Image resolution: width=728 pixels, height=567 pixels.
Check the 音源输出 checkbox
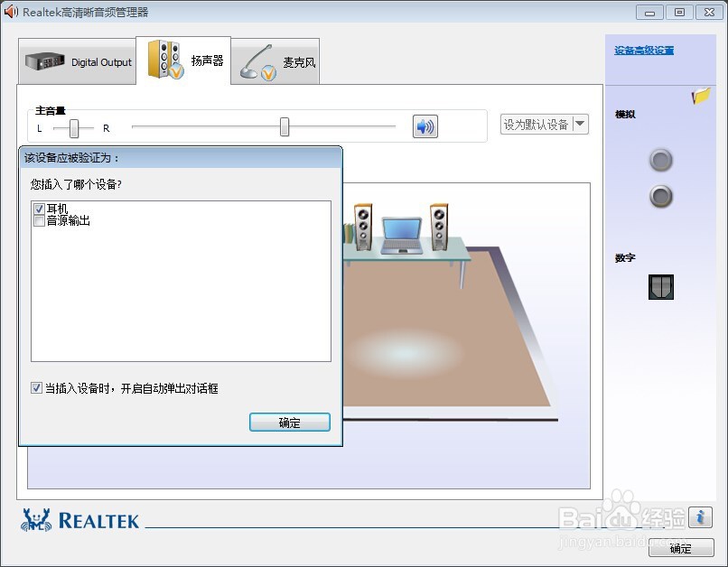[39, 221]
